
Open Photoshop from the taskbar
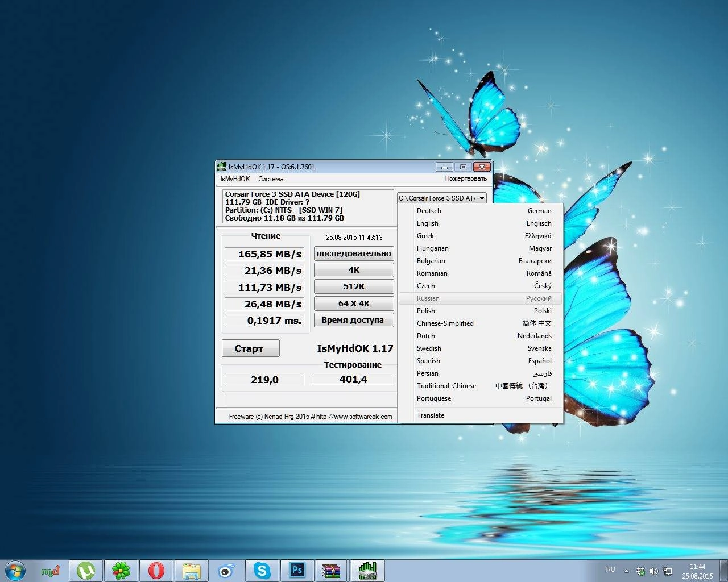tap(297, 571)
